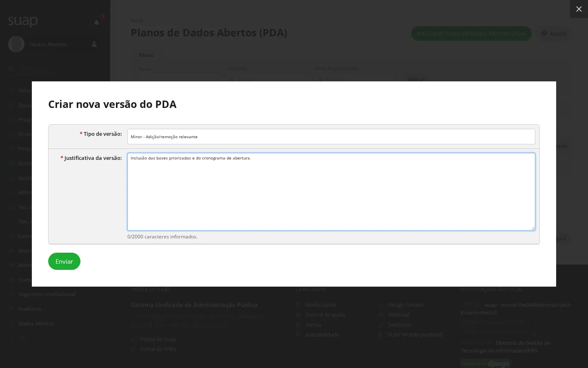The width and height of the screenshot is (588, 368).
Task: Click the user profile icon beside Gestor Abertos
Action: tap(94, 44)
